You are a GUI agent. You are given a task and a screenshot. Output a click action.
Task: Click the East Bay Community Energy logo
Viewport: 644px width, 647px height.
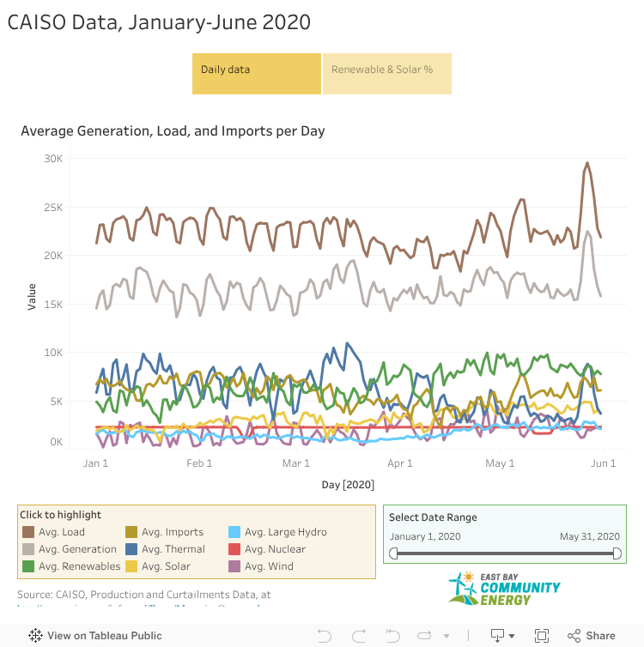pyautogui.click(x=504, y=588)
